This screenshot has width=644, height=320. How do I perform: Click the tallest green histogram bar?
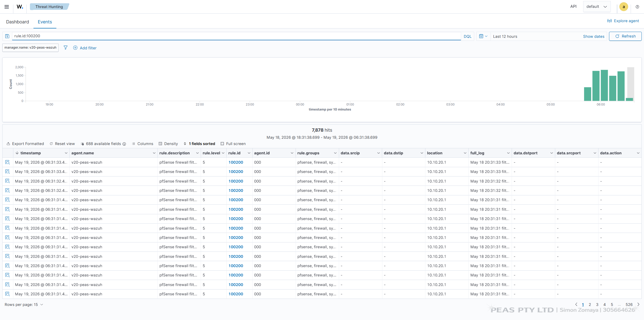tap(604, 85)
